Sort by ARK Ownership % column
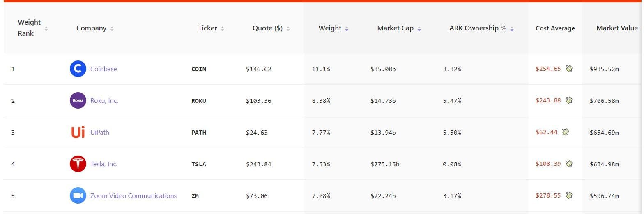 [512, 29]
